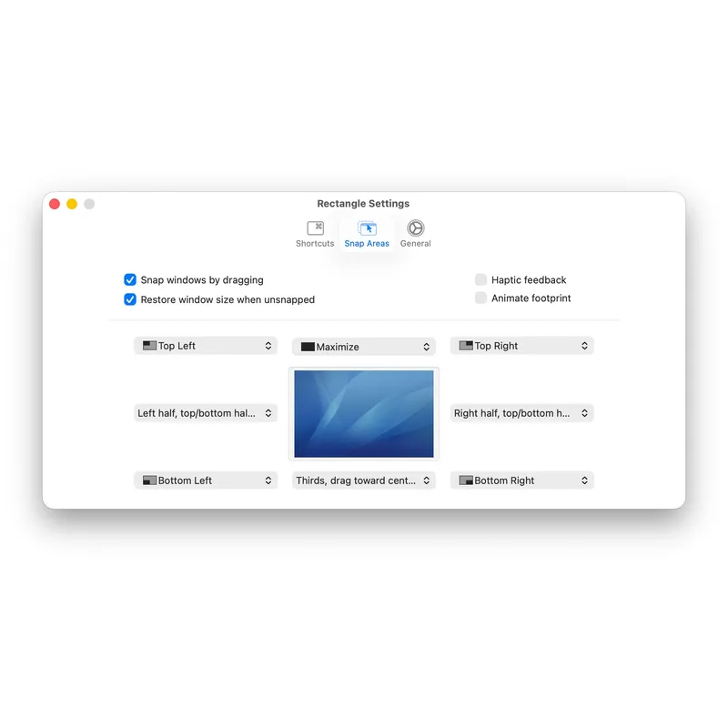This screenshot has height=728, width=728.
Task: Click the General gear icon
Action: 415,227
